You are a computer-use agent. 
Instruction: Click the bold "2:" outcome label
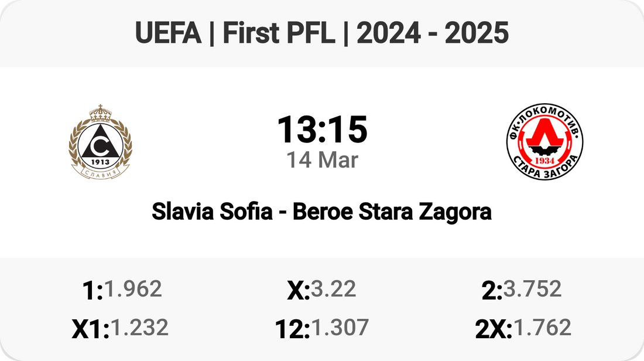[492, 291]
